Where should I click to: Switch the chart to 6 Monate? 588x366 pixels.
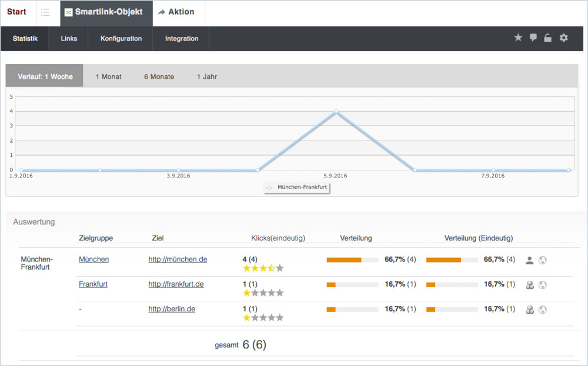159,77
